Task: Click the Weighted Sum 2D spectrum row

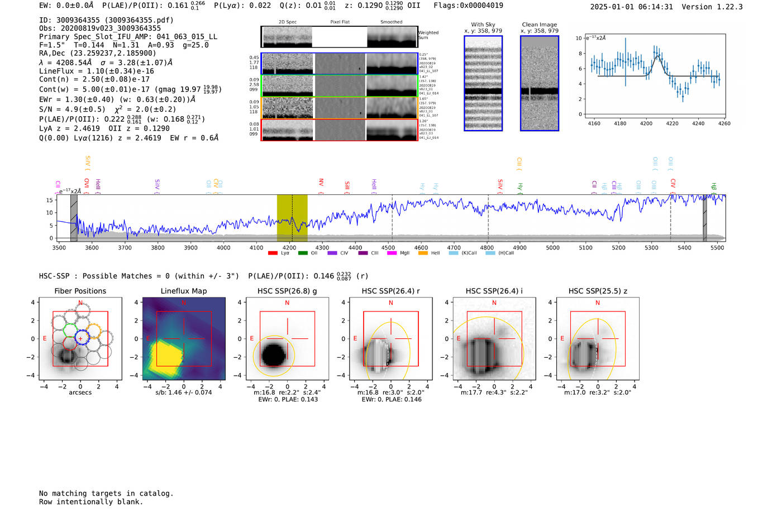Action: (x=339, y=37)
